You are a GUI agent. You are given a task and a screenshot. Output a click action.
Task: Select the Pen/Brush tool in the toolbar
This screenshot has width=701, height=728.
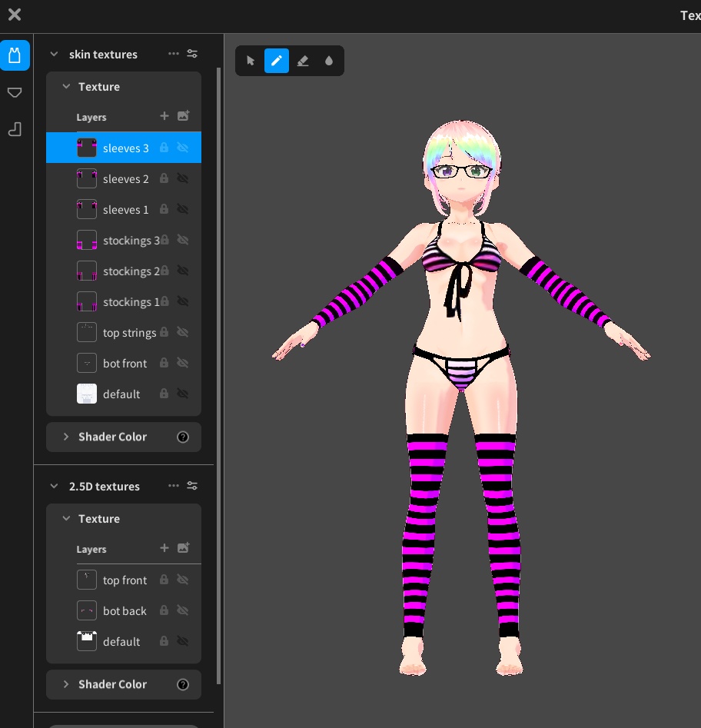277,61
